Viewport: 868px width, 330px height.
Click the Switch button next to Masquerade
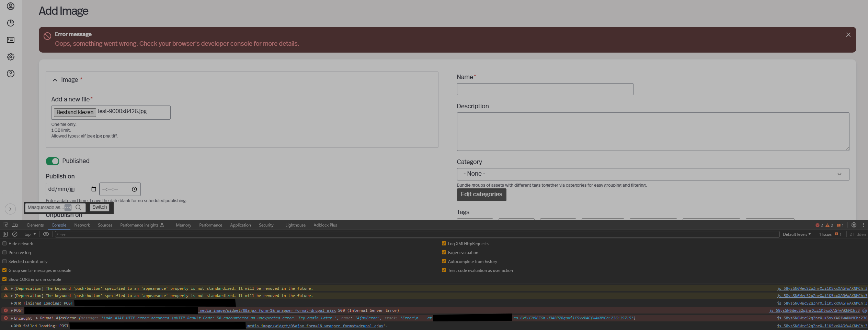(99, 207)
